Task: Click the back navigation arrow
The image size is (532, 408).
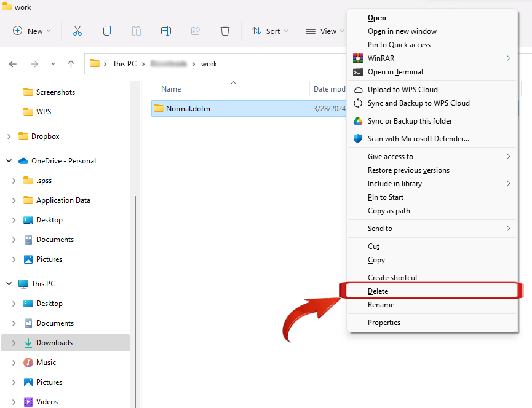Action: click(13, 63)
